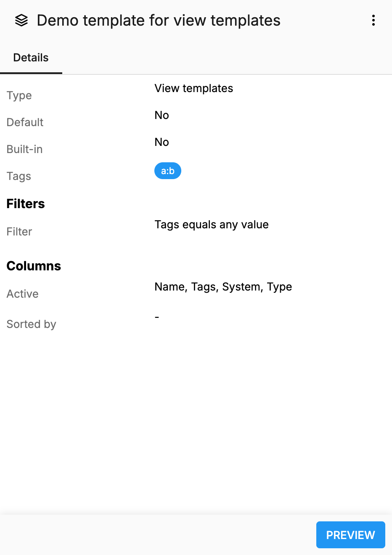Switch to the Details tab
The width and height of the screenshot is (392, 555).
(x=31, y=57)
